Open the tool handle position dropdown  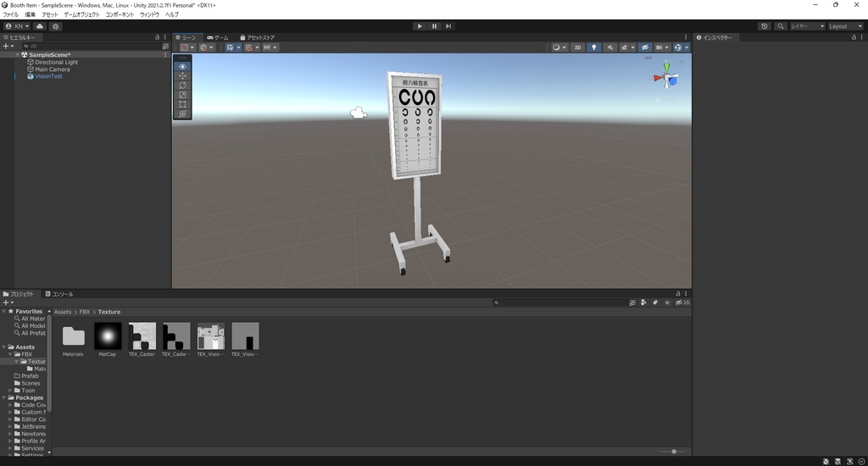tap(187, 47)
